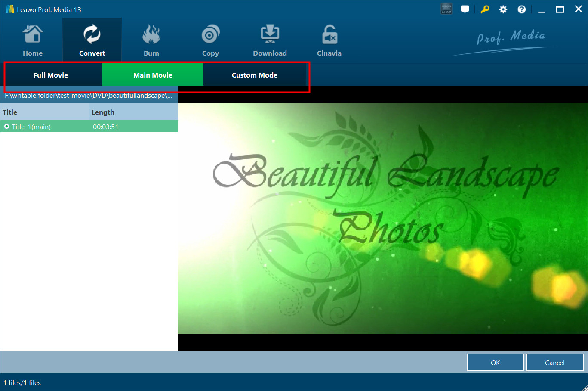This screenshot has height=391, width=588.
Task: Close the Leawo Prof. Media window
Action: [579, 9]
